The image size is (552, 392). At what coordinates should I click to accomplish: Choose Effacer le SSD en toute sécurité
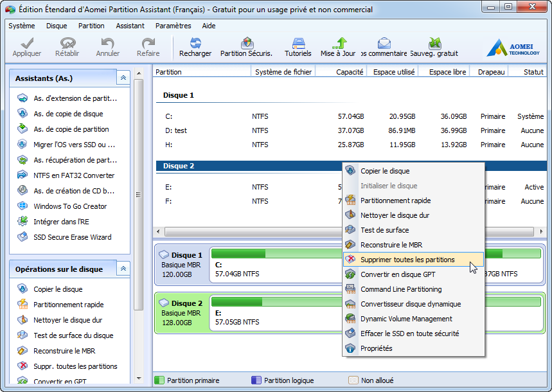tap(413, 334)
